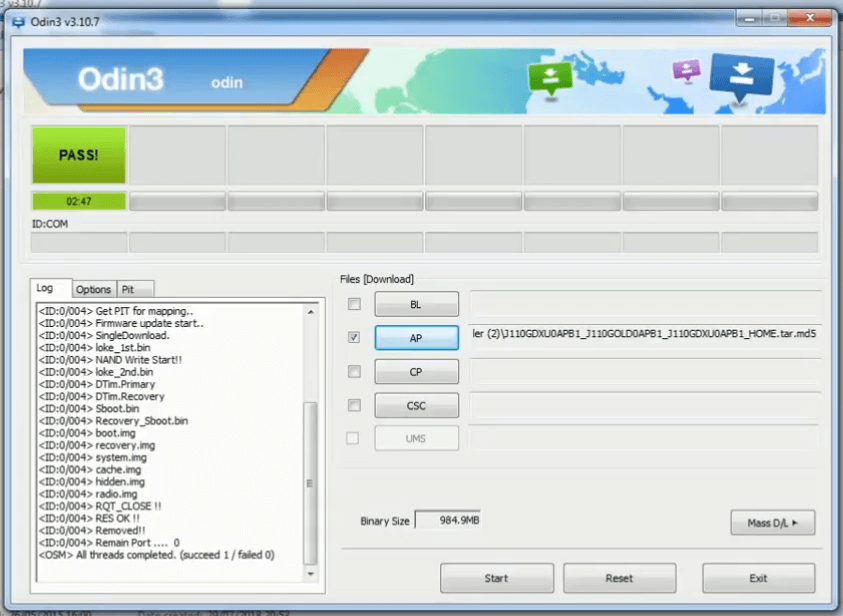Click the log scrollbar down arrow

tap(311, 574)
